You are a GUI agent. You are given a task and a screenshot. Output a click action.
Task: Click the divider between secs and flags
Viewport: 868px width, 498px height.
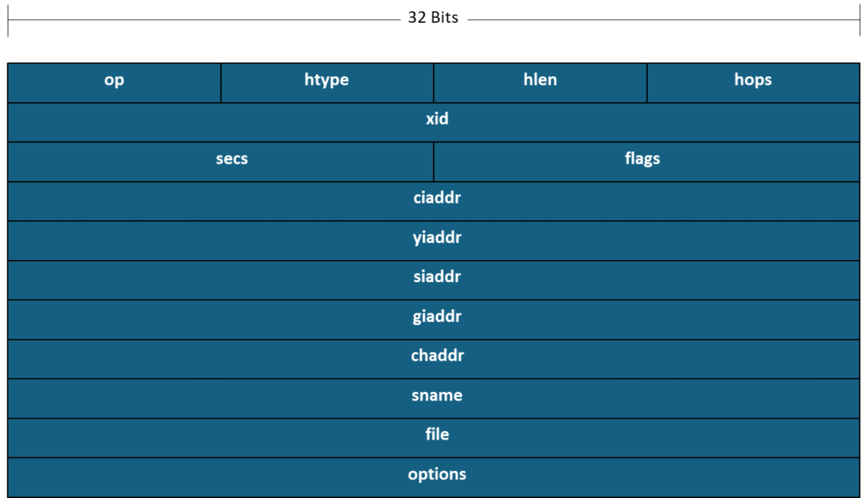click(433, 161)
